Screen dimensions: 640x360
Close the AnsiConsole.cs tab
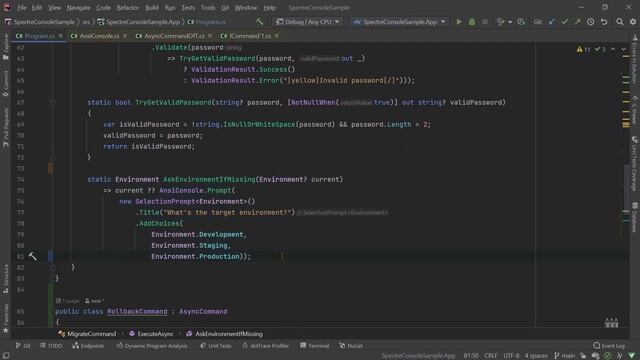[124, 36]
